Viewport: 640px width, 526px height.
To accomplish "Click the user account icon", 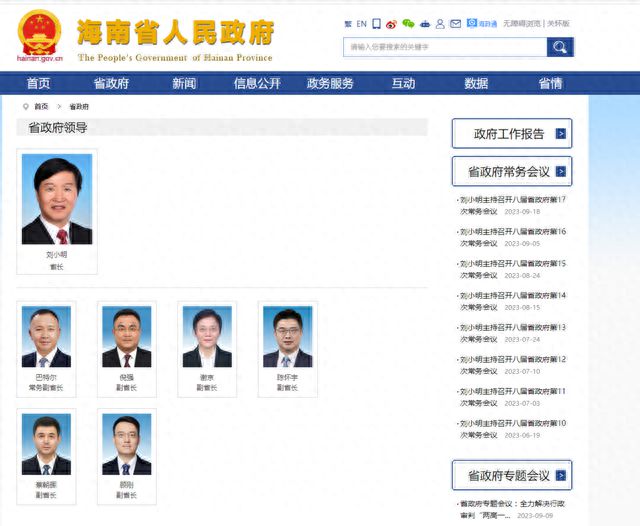I will 441,23.
